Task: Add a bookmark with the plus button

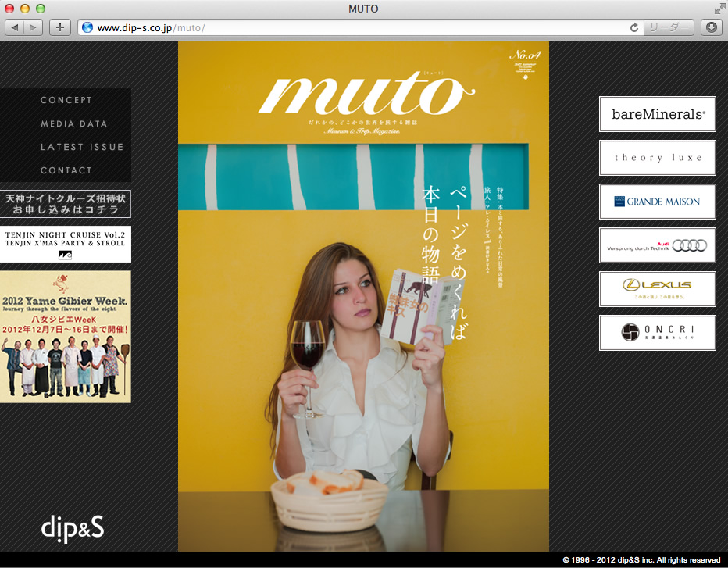Action: point(60,27)
